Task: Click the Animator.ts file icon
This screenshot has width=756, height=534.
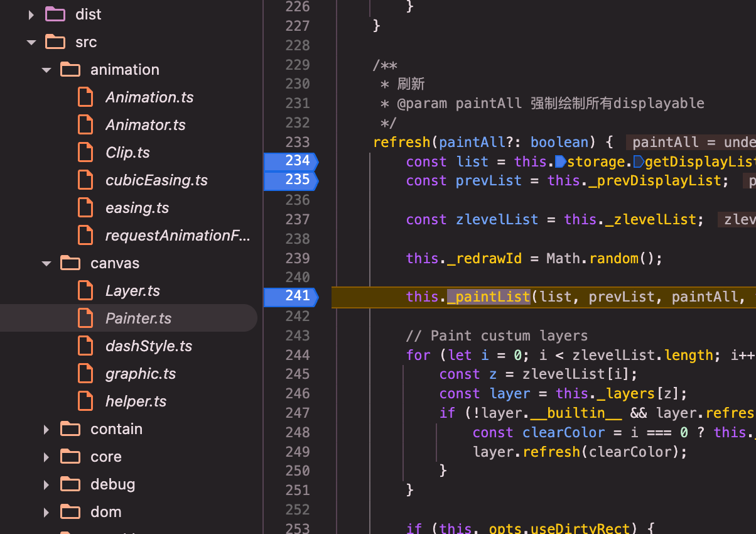Action: 85,125
